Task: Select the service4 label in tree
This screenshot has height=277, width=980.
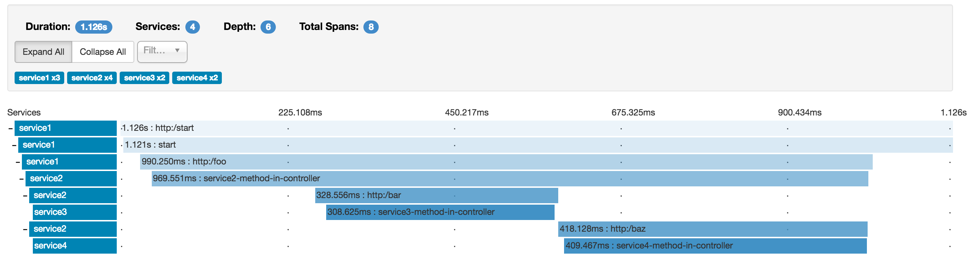Action: pyautogui.click(x=51, y=246)
